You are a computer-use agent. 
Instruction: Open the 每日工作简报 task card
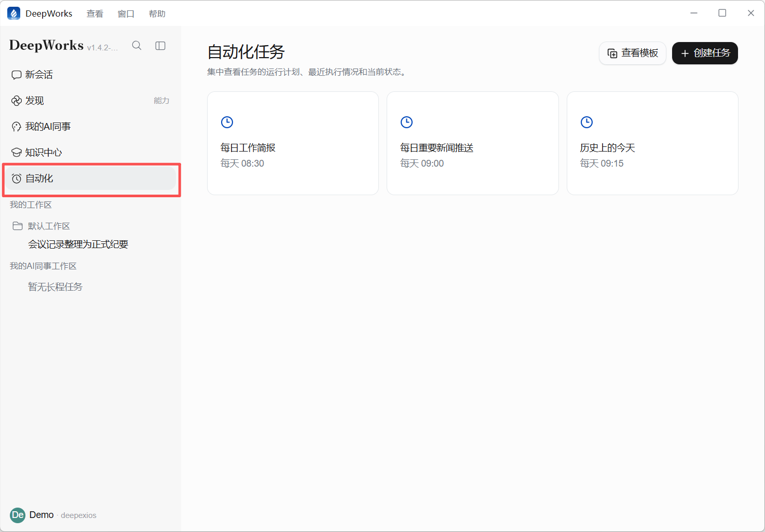293,143
